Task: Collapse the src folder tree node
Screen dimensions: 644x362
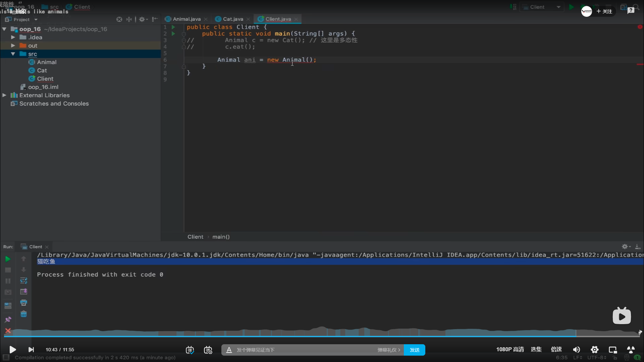Action: click(13, 54)
